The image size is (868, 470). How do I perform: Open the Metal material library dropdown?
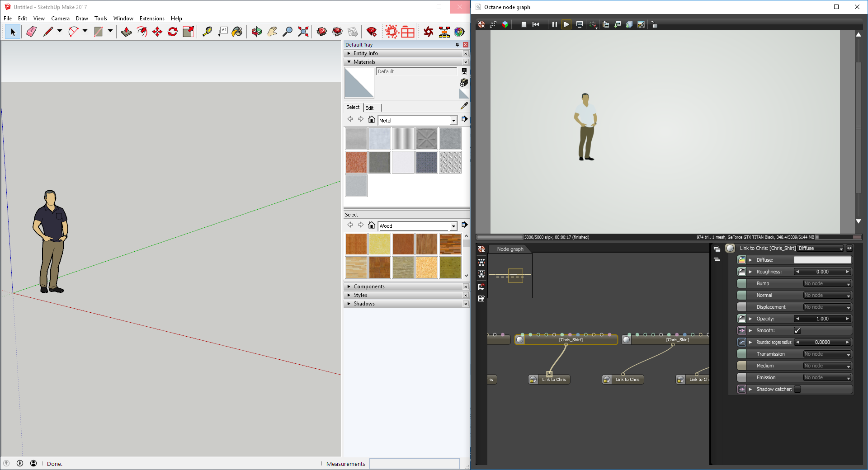pos(453,121)
